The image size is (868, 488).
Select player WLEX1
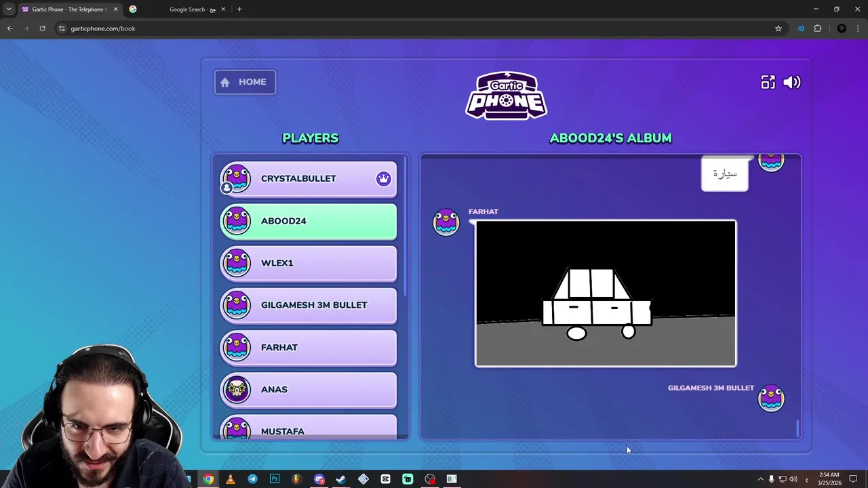tap(308, 263)
